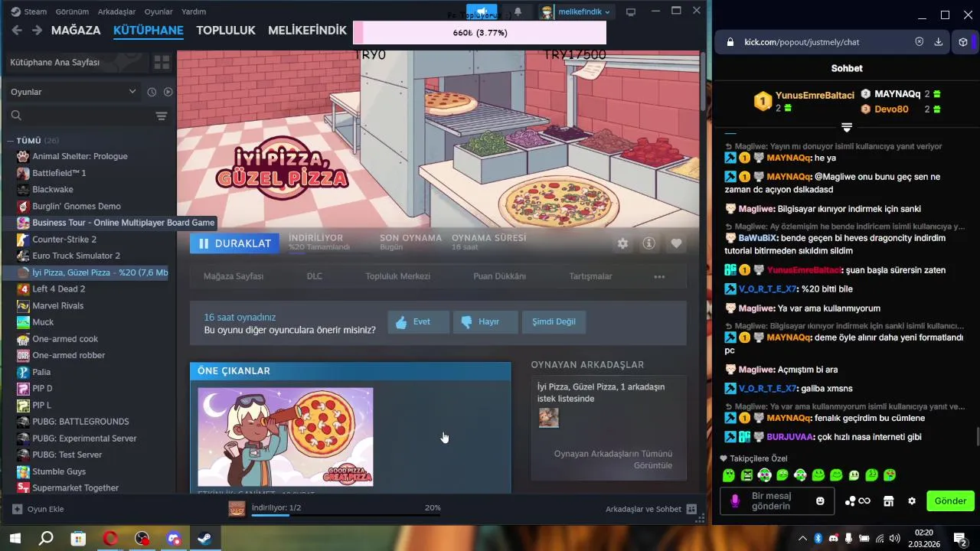Open advanced library filter icon

pyautogui.click(x=162, y=116)
